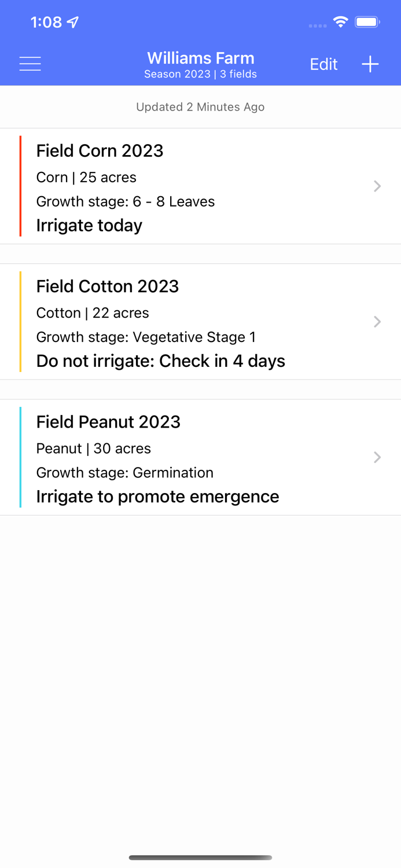Tap the battery icon in the status bar
This screenshot has height=868, width=401.
tap(367, 21)
